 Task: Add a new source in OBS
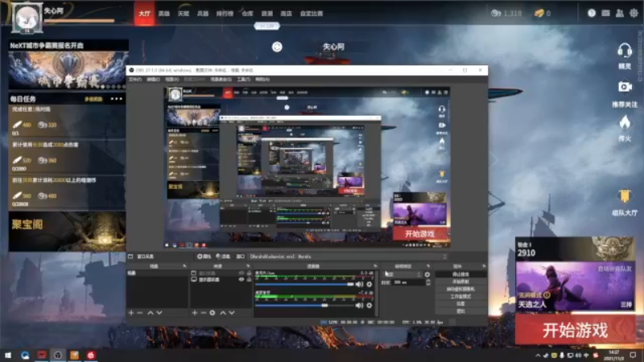(x=195, y=313)
